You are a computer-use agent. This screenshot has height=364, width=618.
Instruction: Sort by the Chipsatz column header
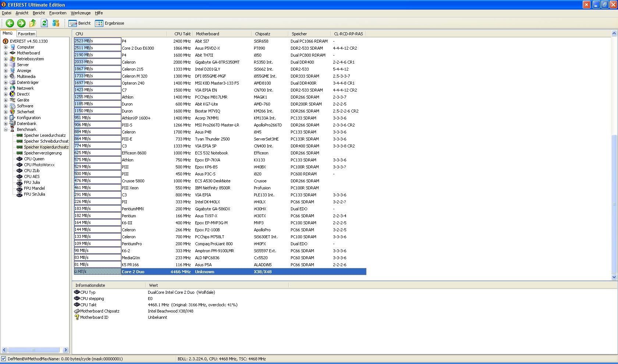[x=270, y=34]
